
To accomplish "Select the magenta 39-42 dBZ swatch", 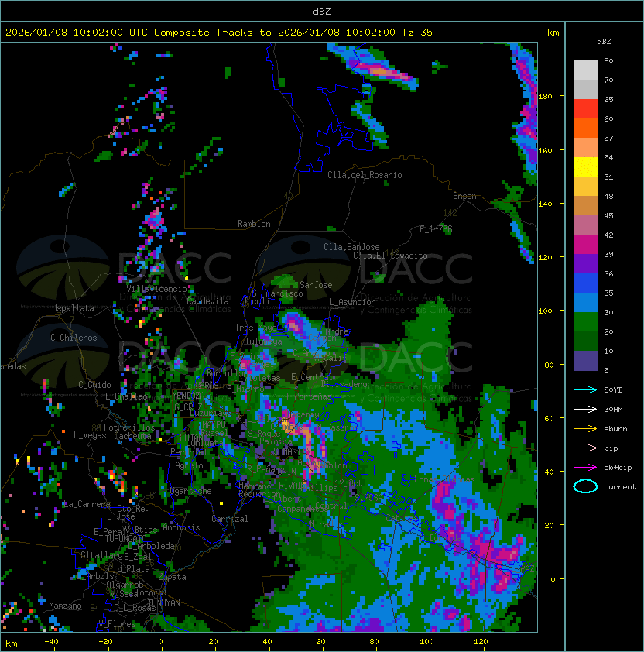I will pos(585,245).
